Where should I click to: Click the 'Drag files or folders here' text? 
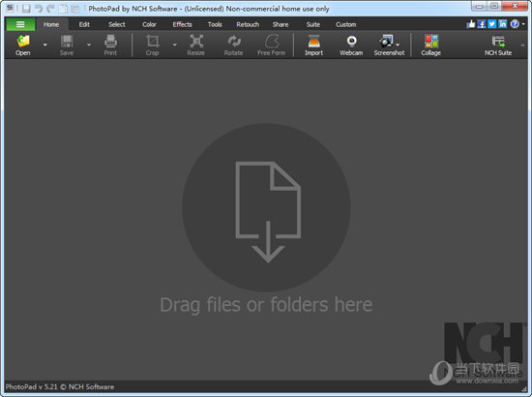click(x=266, y=305)
